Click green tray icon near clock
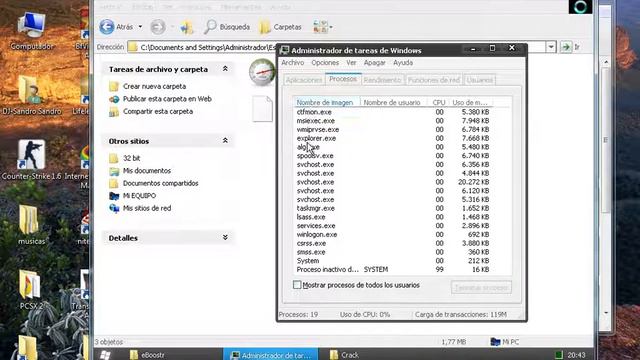 [559, 355]
